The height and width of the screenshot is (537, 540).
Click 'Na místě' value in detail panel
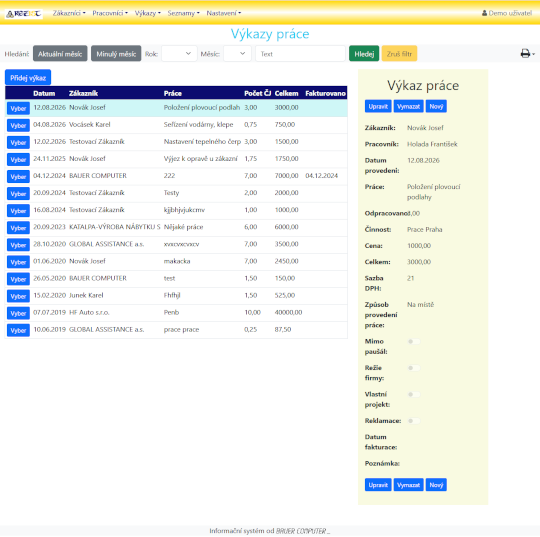pos(420,304)
